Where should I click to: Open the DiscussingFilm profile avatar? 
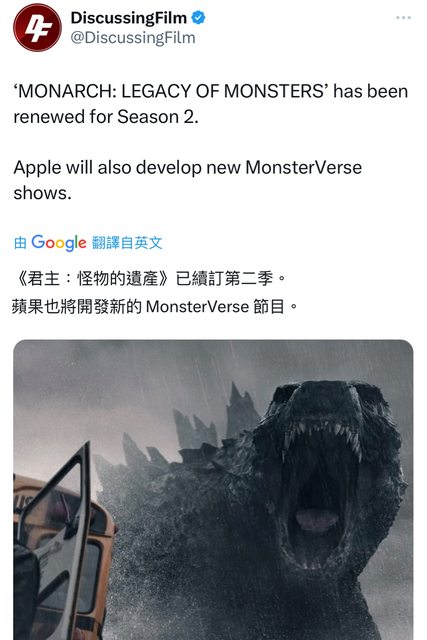point(38,28)
